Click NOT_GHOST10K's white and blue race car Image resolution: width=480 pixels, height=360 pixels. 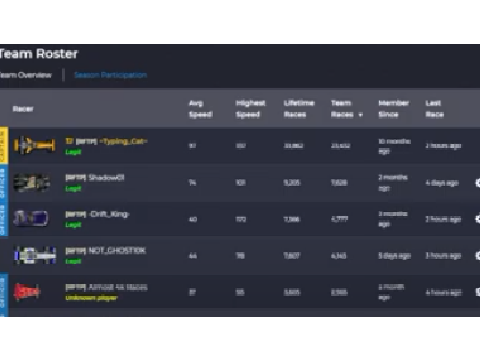tap(35, 255)
